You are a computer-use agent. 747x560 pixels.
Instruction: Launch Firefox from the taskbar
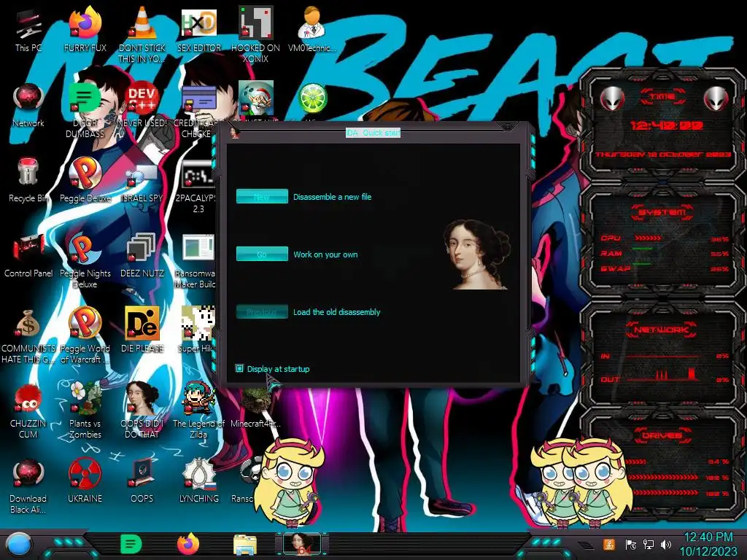[188, 544]
